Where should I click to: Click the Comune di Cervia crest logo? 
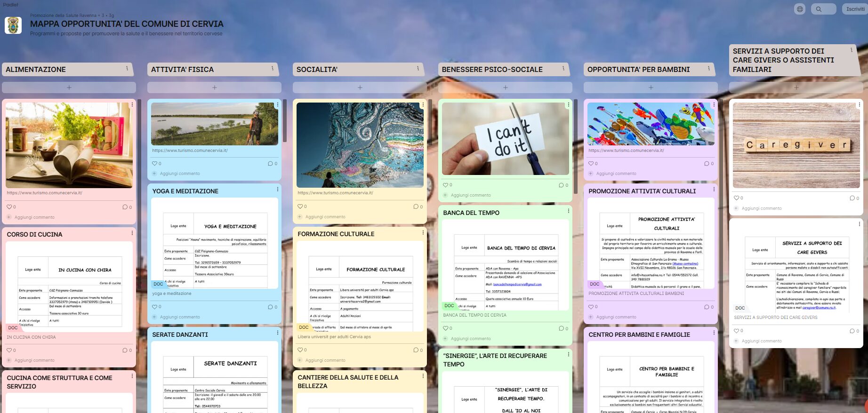[x=13, y=25]
